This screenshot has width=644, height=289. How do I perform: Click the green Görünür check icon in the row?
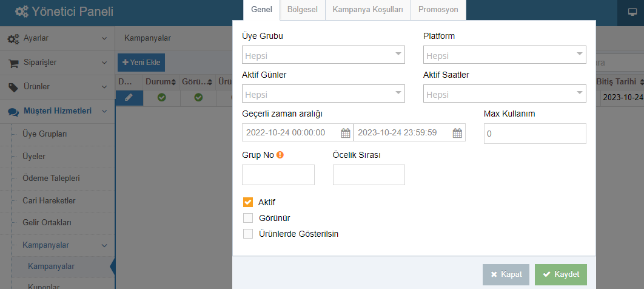click(x=198, y=97)
